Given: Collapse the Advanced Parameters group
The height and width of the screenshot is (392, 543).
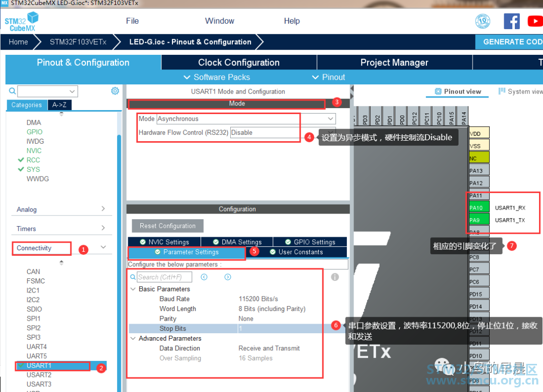Looking at the screenshot, I should (x=133, y=338).
